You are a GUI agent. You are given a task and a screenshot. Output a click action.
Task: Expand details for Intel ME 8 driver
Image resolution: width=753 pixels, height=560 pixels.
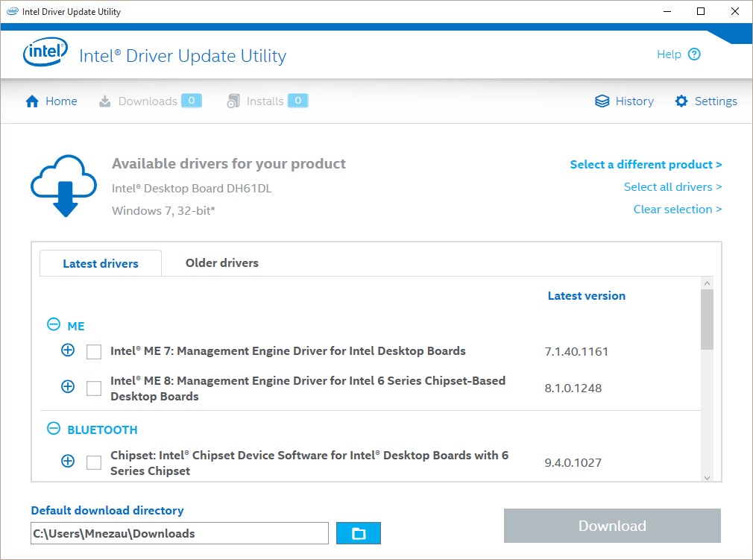(68, 386)
